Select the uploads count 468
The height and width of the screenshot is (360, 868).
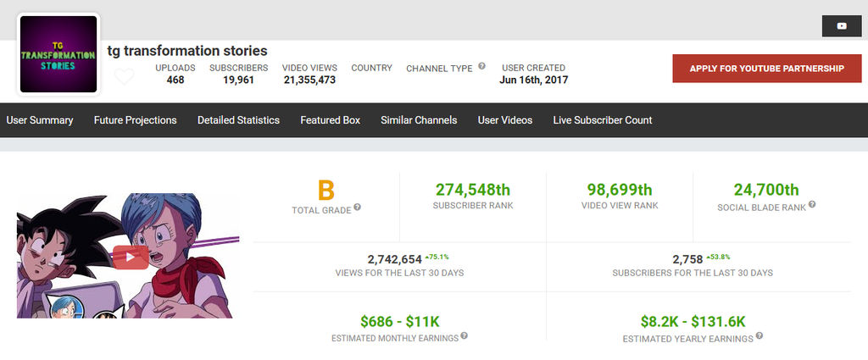click(x=175, y=80)
